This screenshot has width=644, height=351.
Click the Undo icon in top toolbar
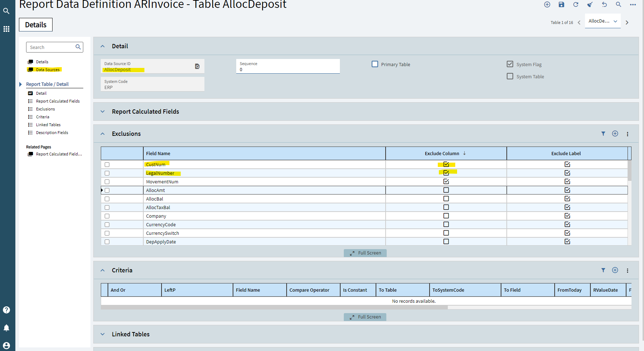coord(604,5)
